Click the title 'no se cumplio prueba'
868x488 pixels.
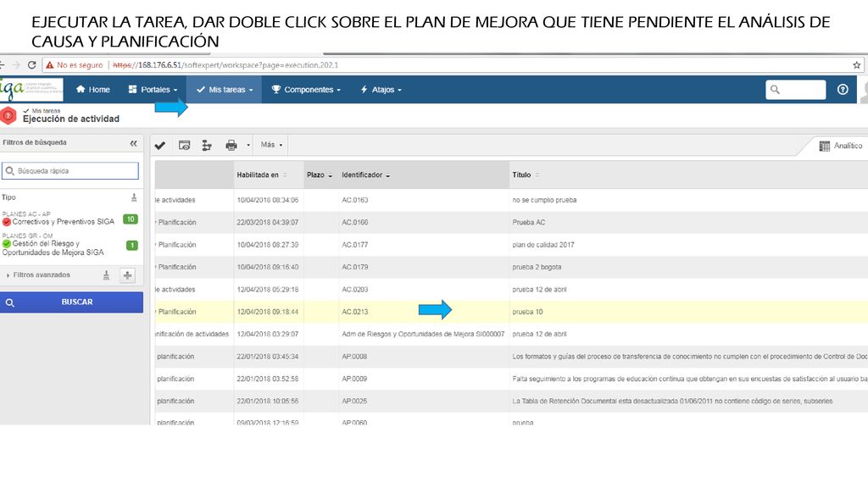click(x=544, y=200)
